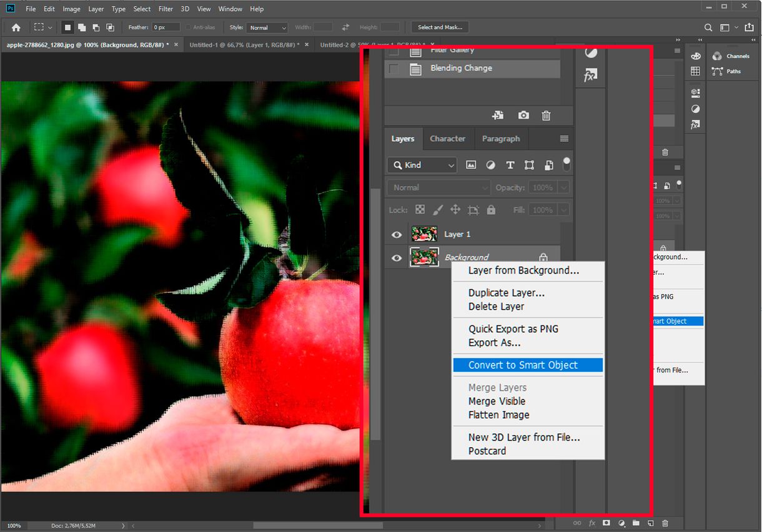Viewport: 762px width, 532px height.
Task: Open the Create new fill or adjustment layer icon
Action: tap(621, 523)
